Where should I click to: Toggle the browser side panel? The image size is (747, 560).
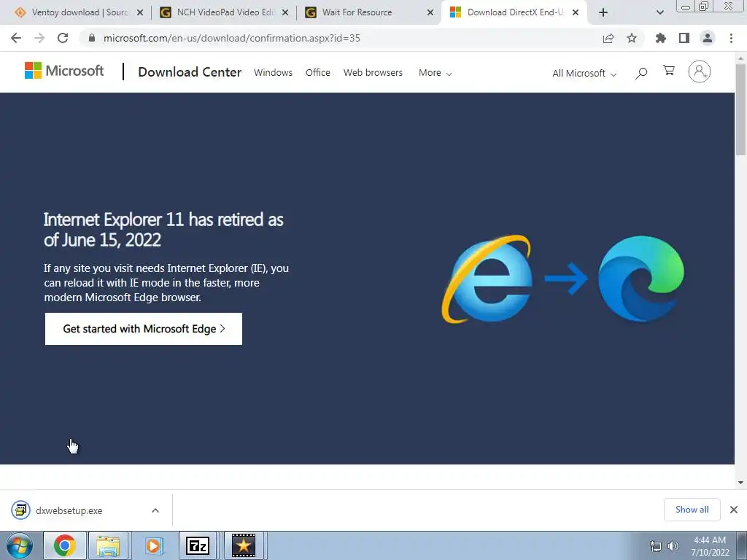coord(684,38)
